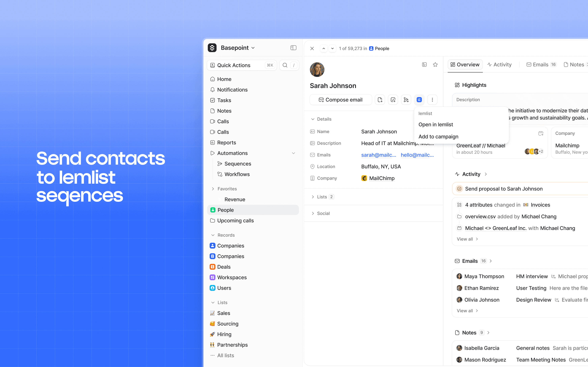
Task: Click the add note icon button
Action: pyautogui.click(x=380, y=100)
